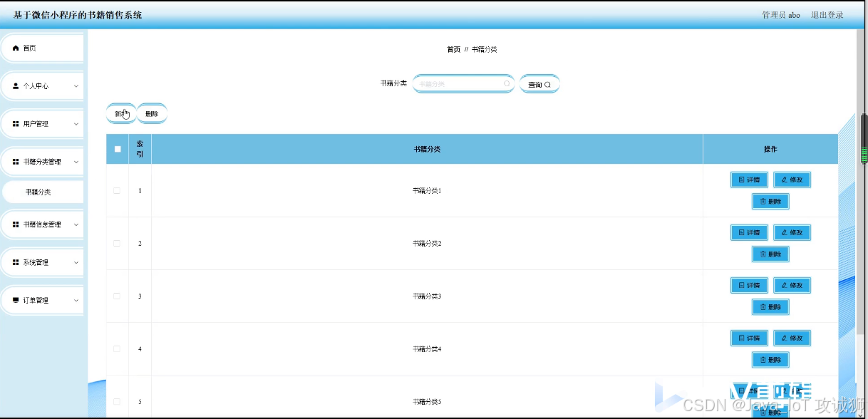This screenshot has width=868, height=419.
Task: Open the 书籍信息管理 sidebar menu
Action: (42, 224)
